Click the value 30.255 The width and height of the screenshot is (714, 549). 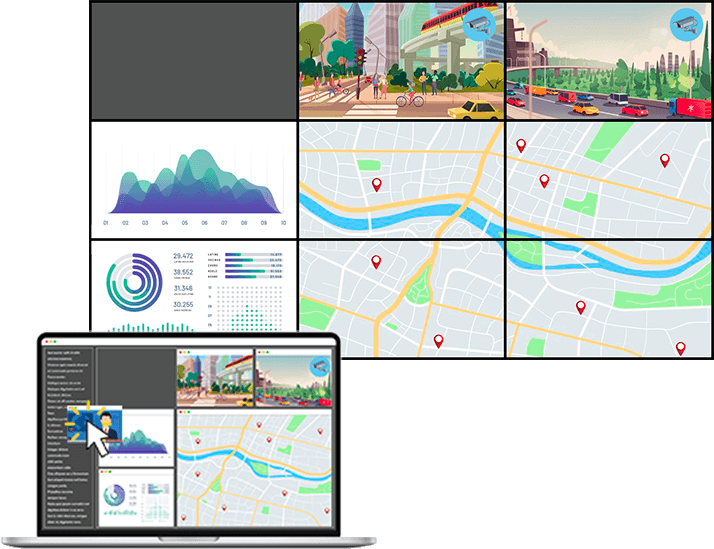pos(183,305)
